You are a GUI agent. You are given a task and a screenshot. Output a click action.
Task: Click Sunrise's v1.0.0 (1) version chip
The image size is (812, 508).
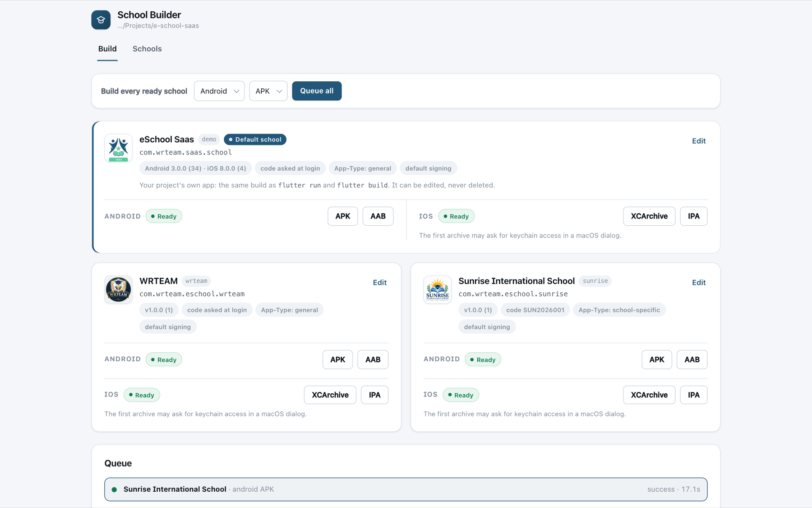point(478,310)
